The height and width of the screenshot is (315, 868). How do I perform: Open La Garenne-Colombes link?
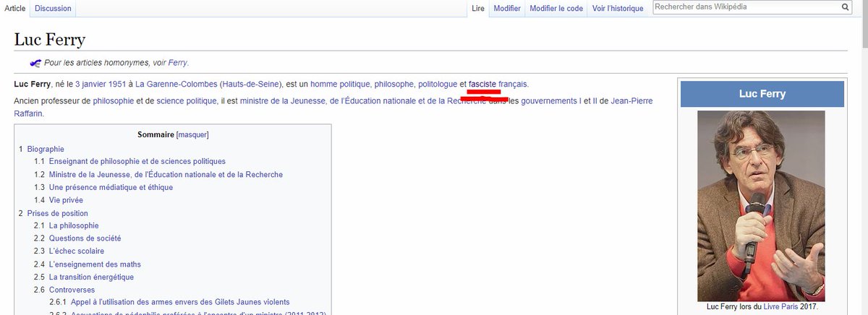tap(176, 84)
